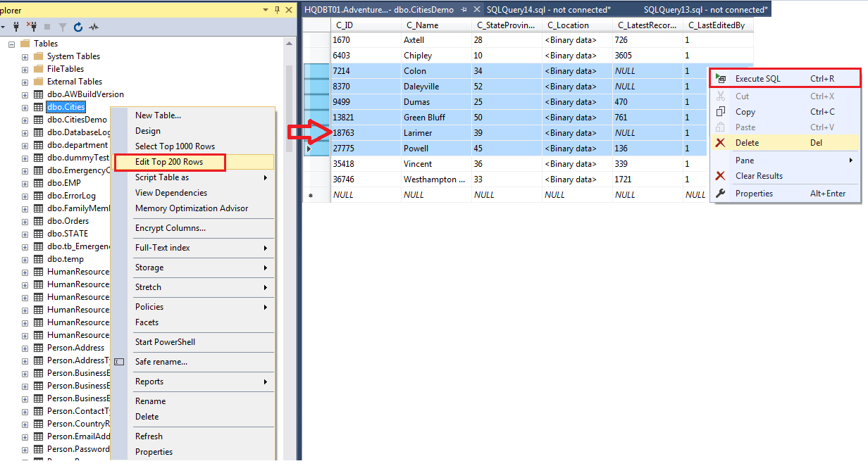868x466 pixels.
Task: Close the dbo.CitiesDemo tab with its X
Action: 477,10
